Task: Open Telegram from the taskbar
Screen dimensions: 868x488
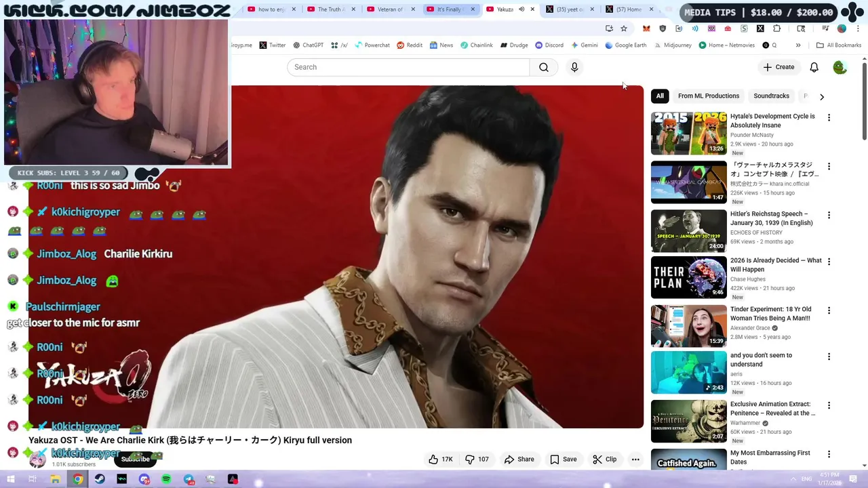Action: [189, 479]
